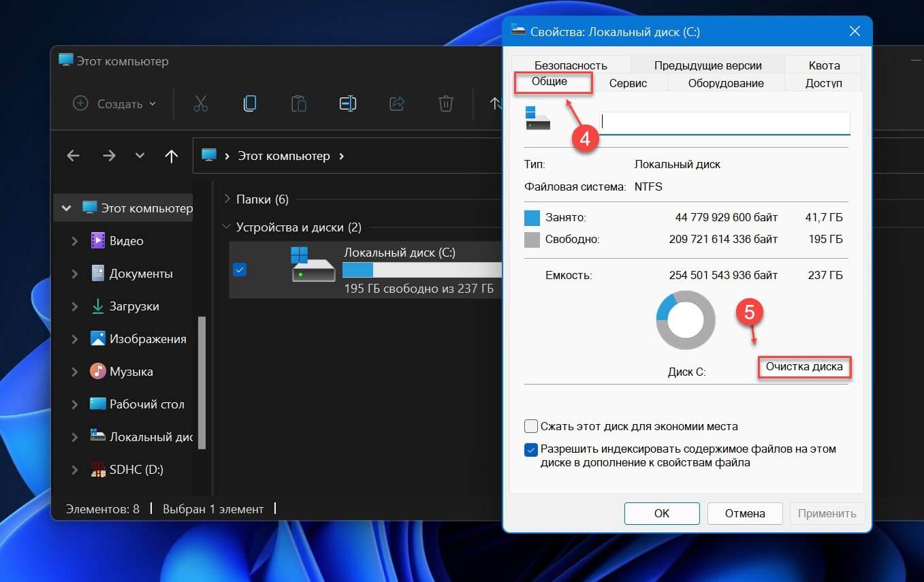
Task: Open recent locations chevron dropdown
Action: pyautogui.click(x=140, y=156)
